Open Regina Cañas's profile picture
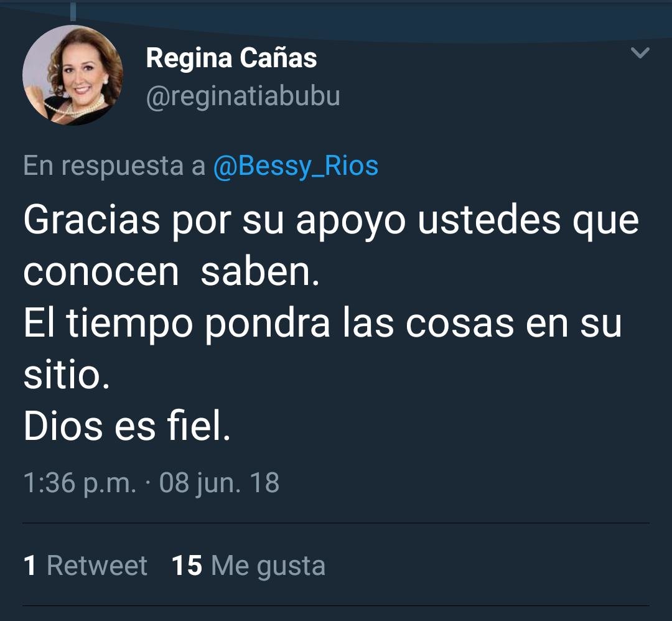This screenshot has height=621, width=672. tap(73, 75)
